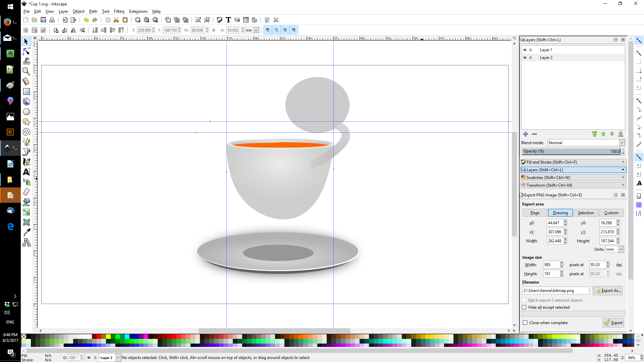The image size is (644, 362).
Task: Select the Node editing tool
Action: (26, 51)
